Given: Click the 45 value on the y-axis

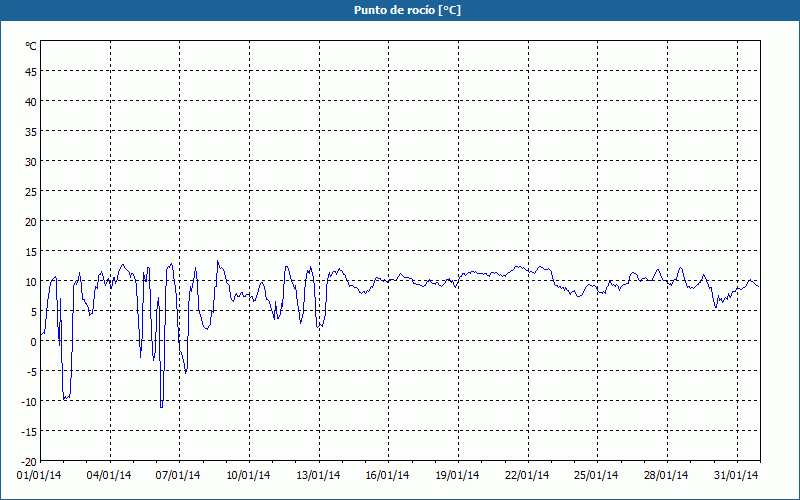Looking at the screenshot, I should [31, 72].
